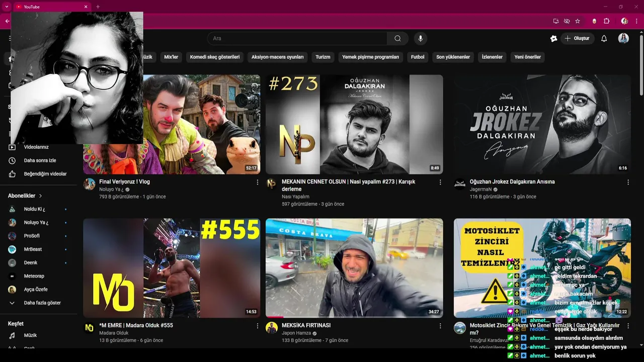Select Yemek pişirme programları chip

[371, 57]
